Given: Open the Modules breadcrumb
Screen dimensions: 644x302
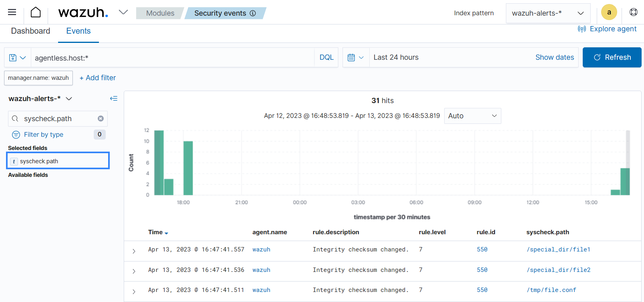Looking at the screenshot, I should [x=160, y=13].
